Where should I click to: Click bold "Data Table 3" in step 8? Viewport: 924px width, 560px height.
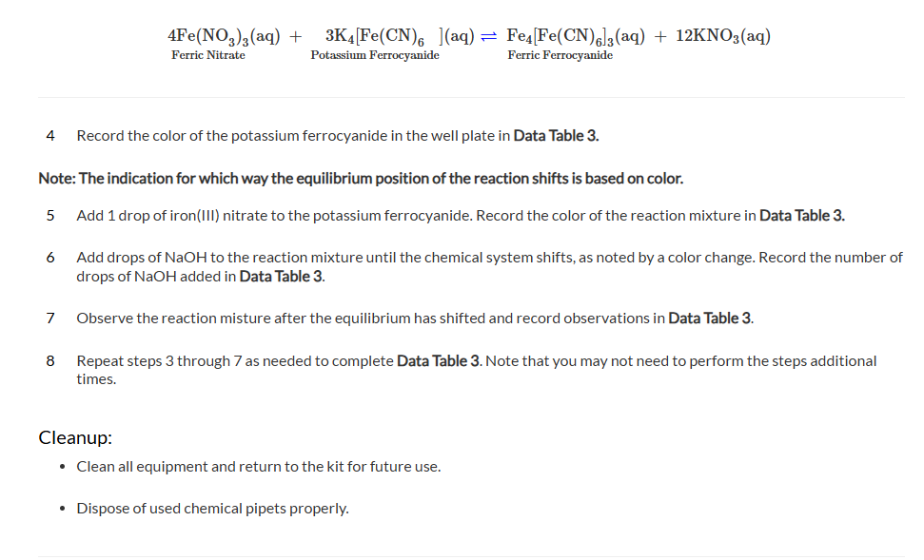tap(439, 360)
